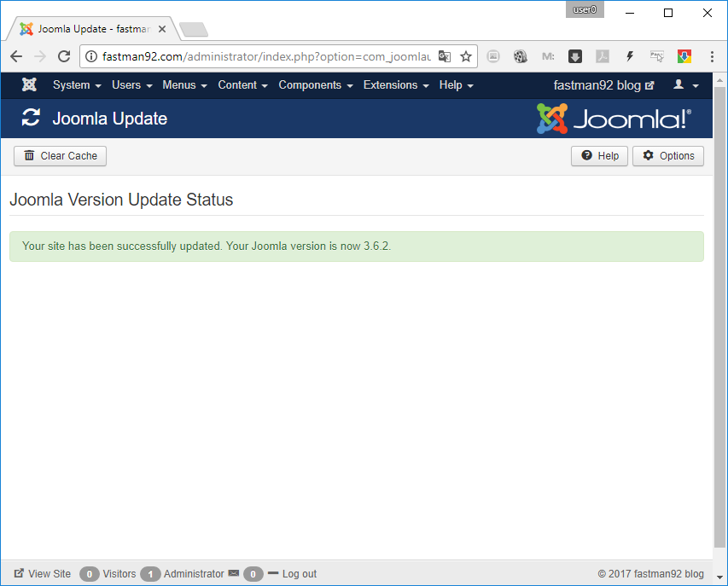Click the scrollbar down arrow
This screenshot has height=586, width=728.
pos(719,577)
